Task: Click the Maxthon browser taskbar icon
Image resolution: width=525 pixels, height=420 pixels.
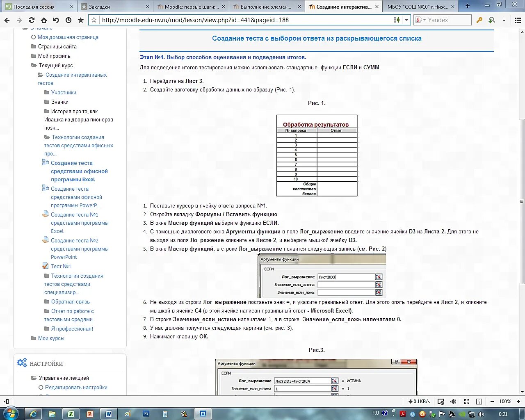Action: [203, 414]
